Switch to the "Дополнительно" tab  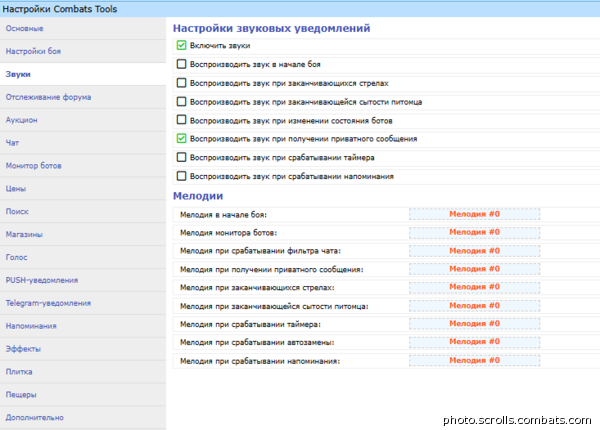coord(35,417)
